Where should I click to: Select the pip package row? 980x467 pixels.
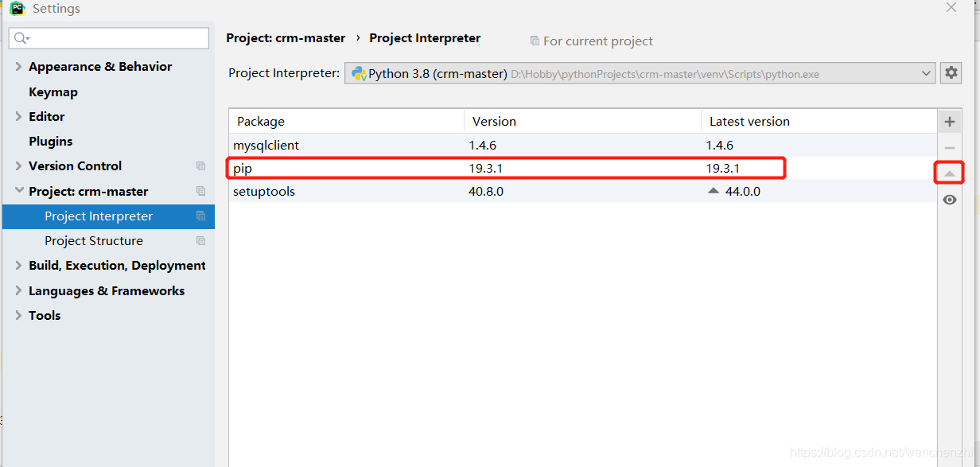583,169
